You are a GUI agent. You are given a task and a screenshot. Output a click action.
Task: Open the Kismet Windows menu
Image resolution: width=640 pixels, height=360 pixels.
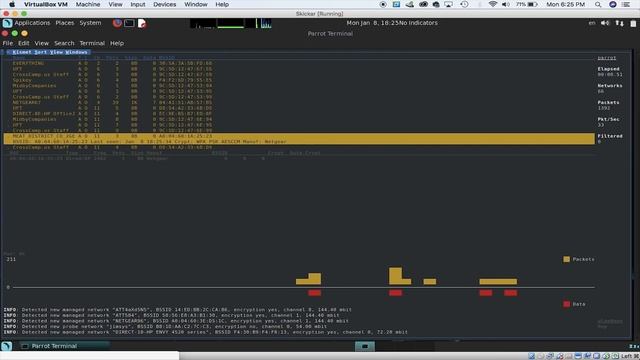[76, 52]
